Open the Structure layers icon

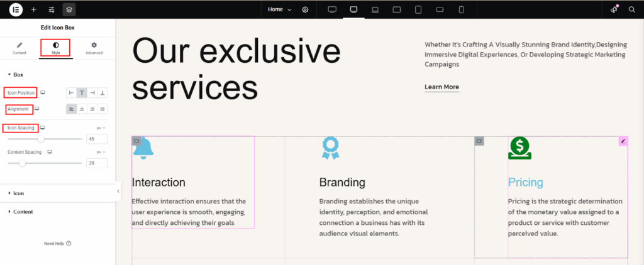coord(69,9)
